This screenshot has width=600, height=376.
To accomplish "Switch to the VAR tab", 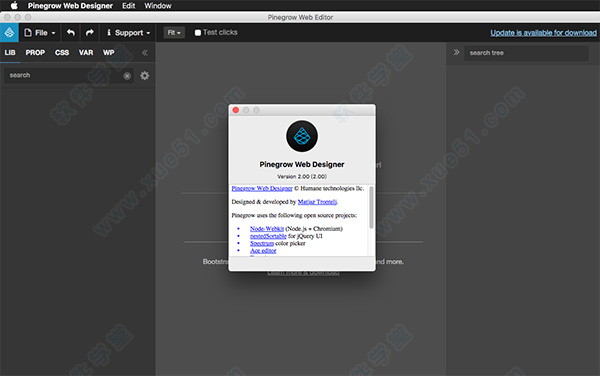I will tap(86, 53).
